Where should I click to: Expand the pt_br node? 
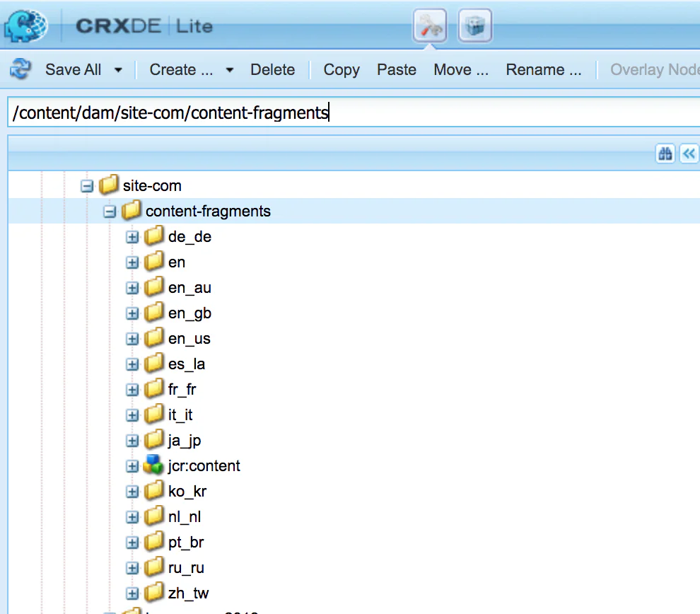[132, 543]
